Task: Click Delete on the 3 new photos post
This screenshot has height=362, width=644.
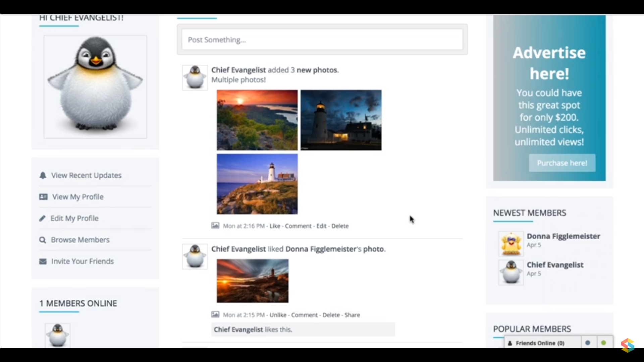Action: pos(340,226)
